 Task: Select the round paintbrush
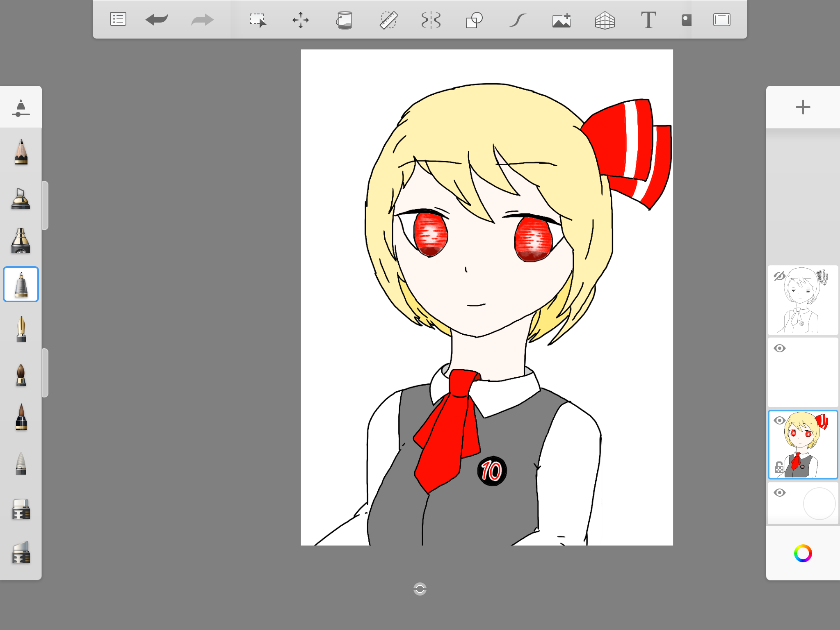pos(21,375)
